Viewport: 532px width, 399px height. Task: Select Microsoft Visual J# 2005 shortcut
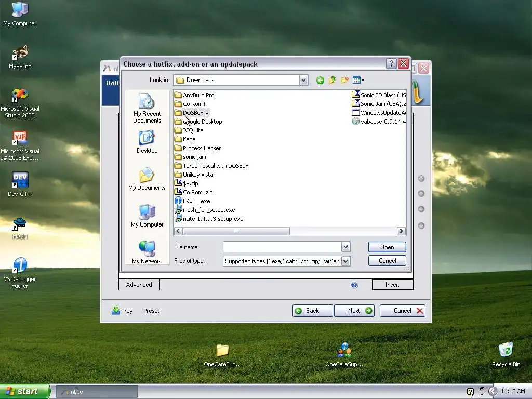pos(20,146)
